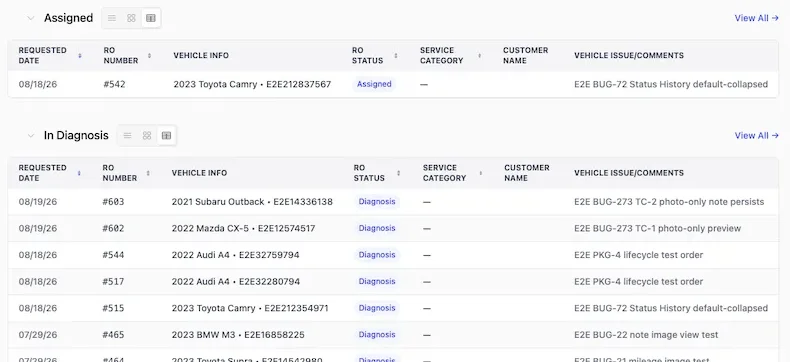Select 2023 BMW M3 E2E16858225 vehicle cell

tap(238, 335)
